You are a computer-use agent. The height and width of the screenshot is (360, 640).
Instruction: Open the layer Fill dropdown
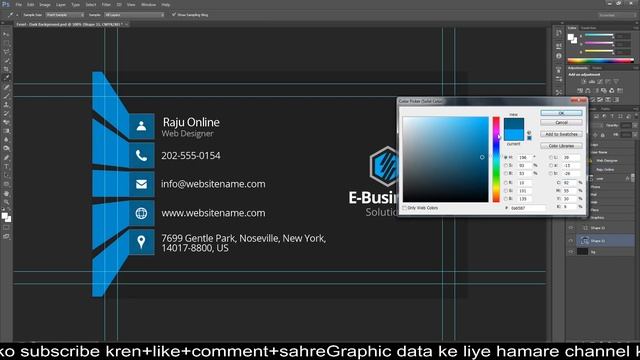634,135
